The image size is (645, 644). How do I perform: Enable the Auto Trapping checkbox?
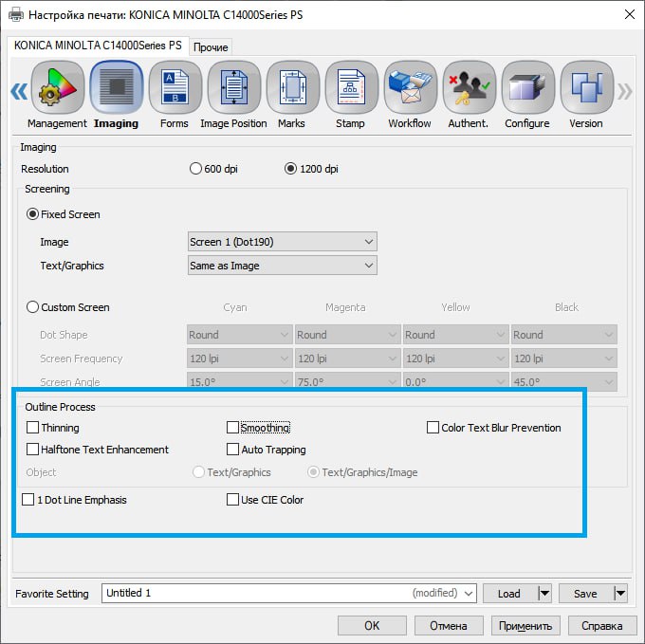[x=232, y=449]
